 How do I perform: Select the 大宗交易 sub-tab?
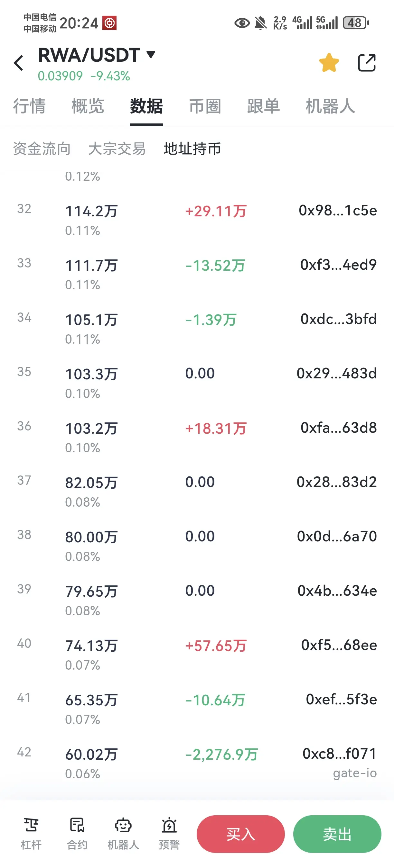click(117, 149)
